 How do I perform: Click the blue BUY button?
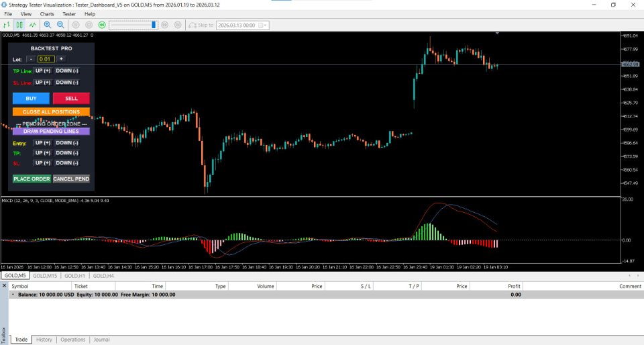click(32, 99)
